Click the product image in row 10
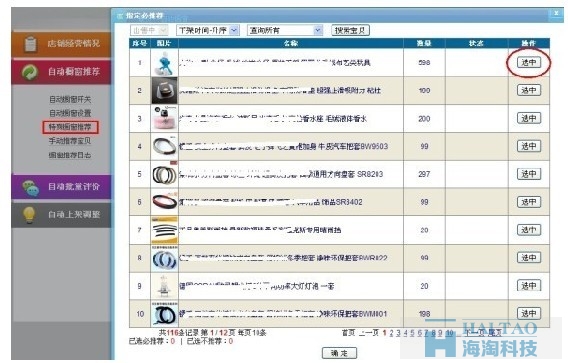The height and width of the screenshot is (363, 568). (x=164, y=314)
